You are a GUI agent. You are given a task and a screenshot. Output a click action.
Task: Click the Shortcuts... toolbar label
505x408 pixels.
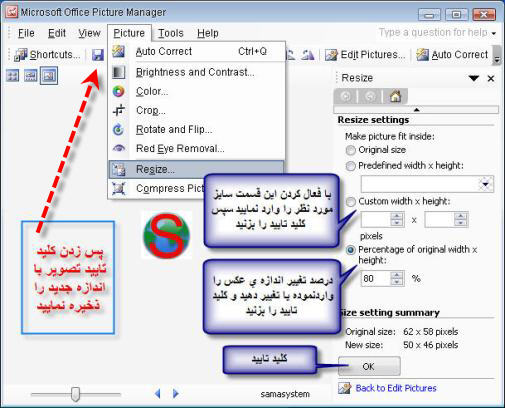[55, 55]
